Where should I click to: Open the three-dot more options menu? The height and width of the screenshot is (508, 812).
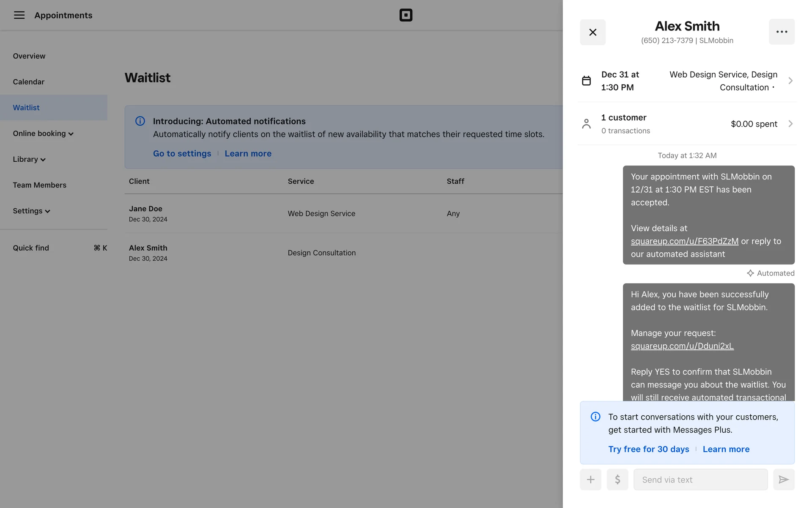(782, 32)
